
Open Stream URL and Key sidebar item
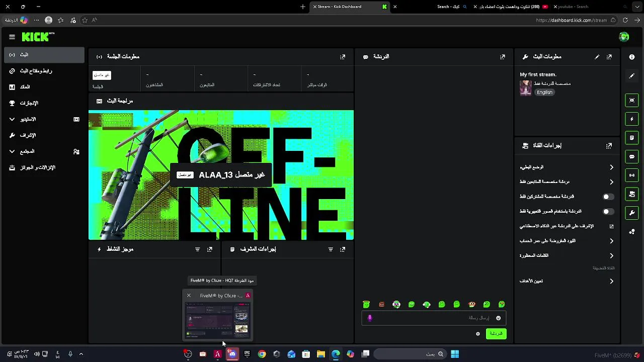tap(44, 71)
